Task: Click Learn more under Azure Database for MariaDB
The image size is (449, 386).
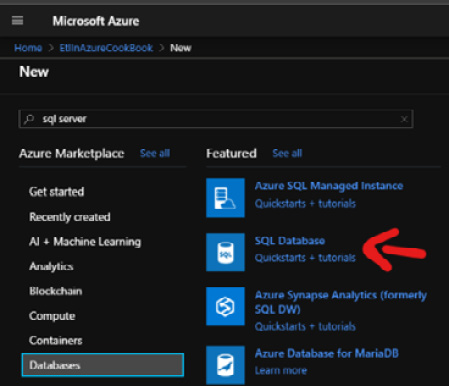Action: (281, 370)
